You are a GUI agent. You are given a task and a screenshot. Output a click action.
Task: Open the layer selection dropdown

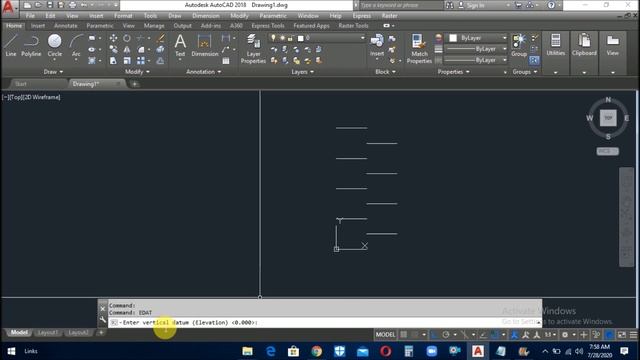tap(362, 38)
